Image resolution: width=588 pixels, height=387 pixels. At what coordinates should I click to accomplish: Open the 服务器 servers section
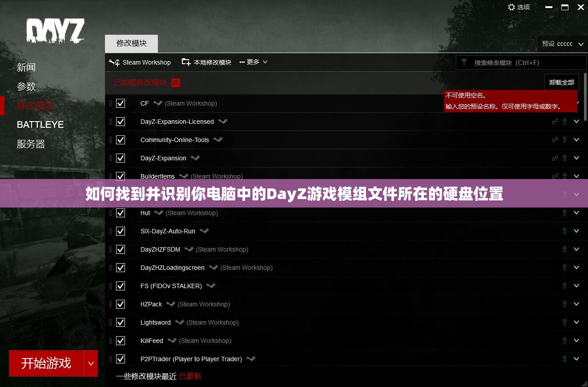pos(31,144)
